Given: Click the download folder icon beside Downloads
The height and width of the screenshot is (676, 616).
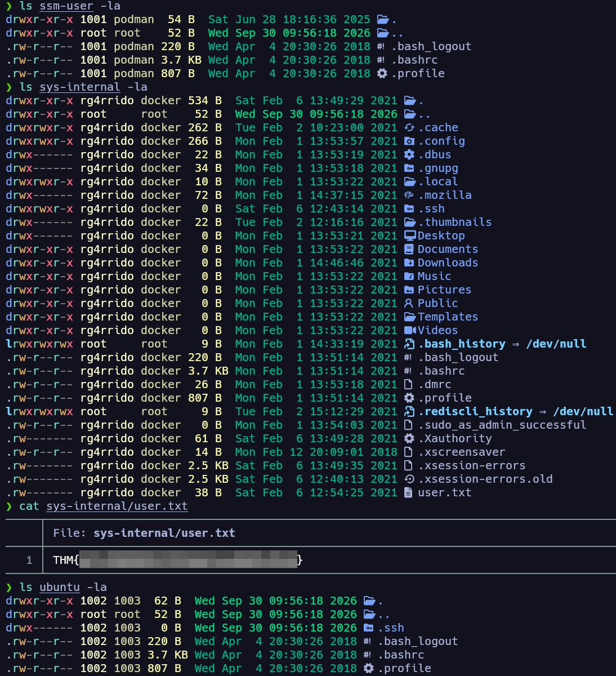Looking at the screenshot, I should pos(409,263).
